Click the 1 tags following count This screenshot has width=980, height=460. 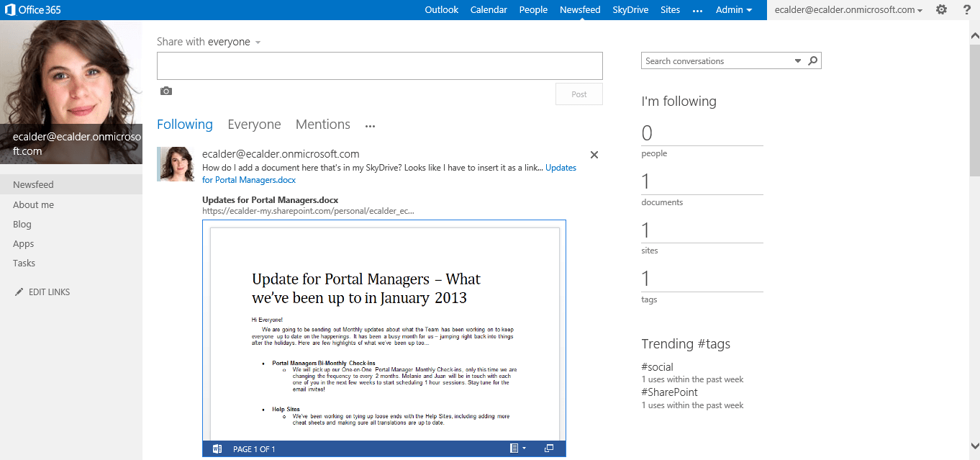(645, 279)
